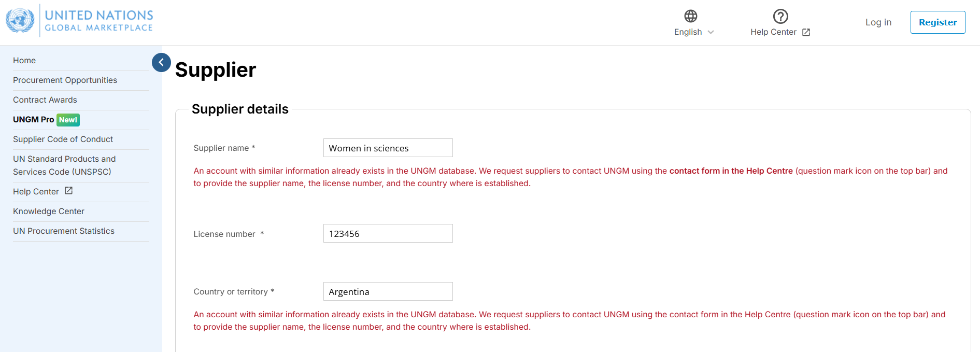Viewport: 980px width, 352px height.
Task: Click the Register button
Action: click(938, 22)
